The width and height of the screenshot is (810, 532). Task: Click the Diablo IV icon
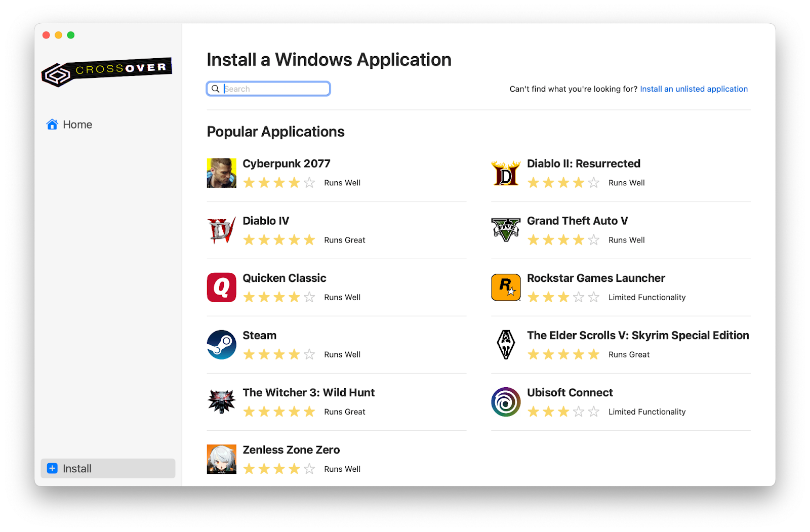[221, 230]
